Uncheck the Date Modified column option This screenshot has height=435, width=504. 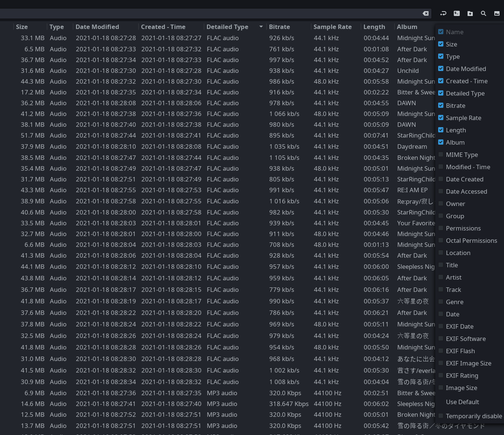[x=441, y=68]
